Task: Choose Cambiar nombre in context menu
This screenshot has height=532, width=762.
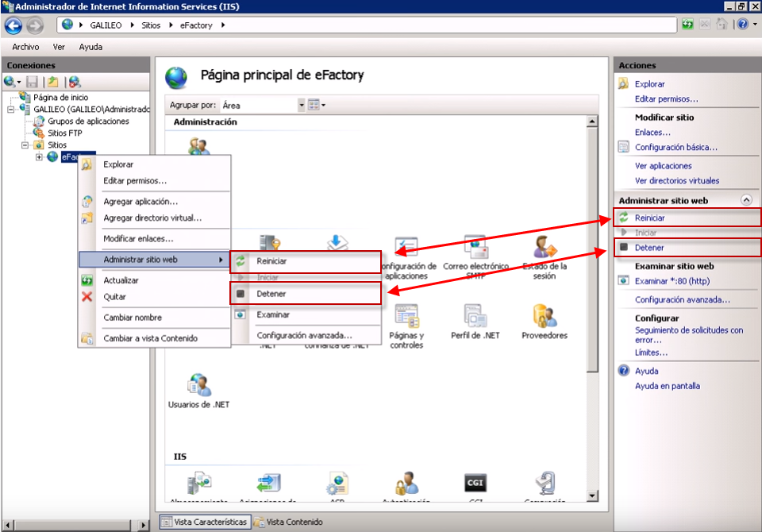Action: click(x=155, y=317)
